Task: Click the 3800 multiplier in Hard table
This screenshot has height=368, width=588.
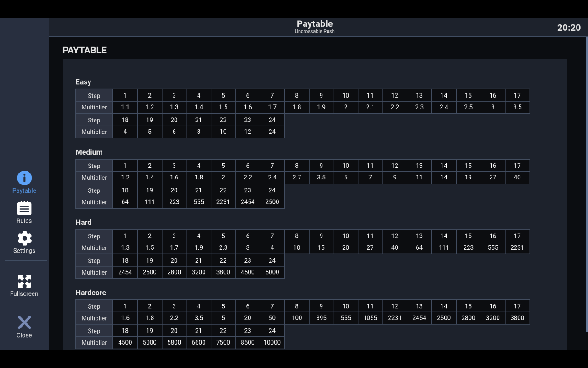Action: click(x=223, y=272)
